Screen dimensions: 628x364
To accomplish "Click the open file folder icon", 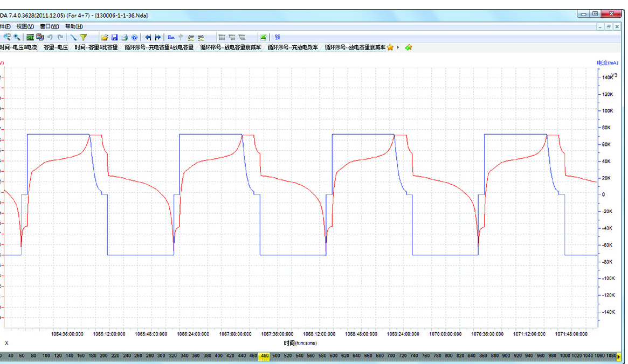I will point(105,37).
